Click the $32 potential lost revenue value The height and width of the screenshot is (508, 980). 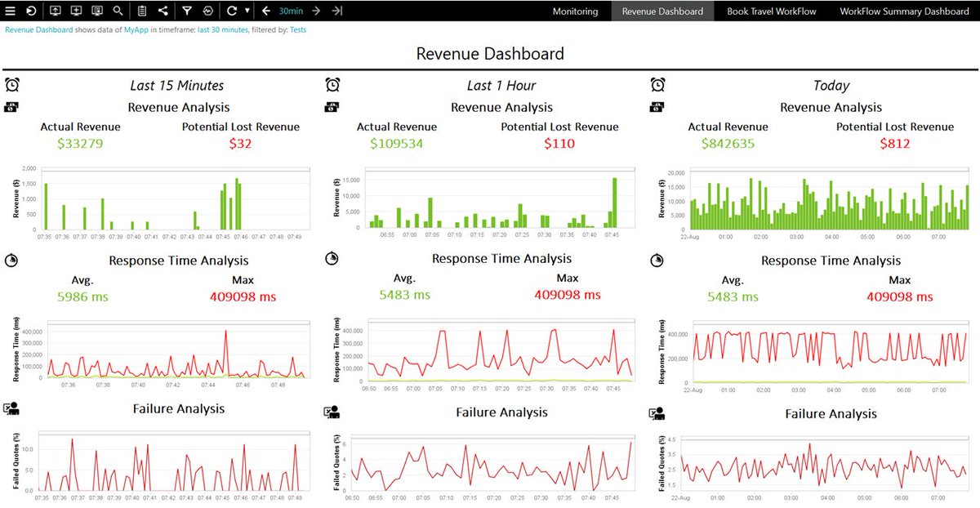(240, 144)
